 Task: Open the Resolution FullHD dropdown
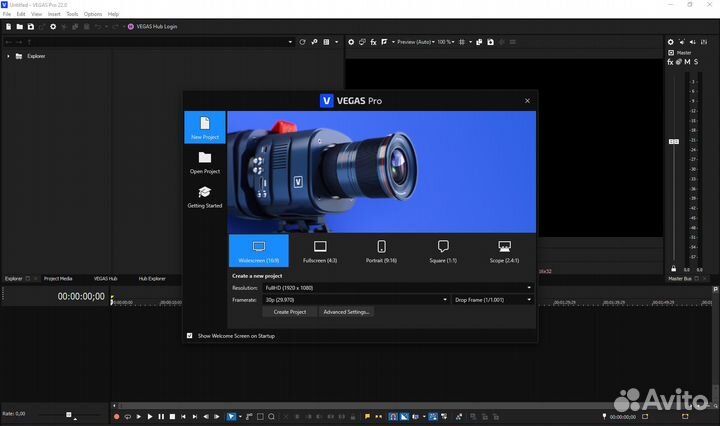tap(398, 288)
